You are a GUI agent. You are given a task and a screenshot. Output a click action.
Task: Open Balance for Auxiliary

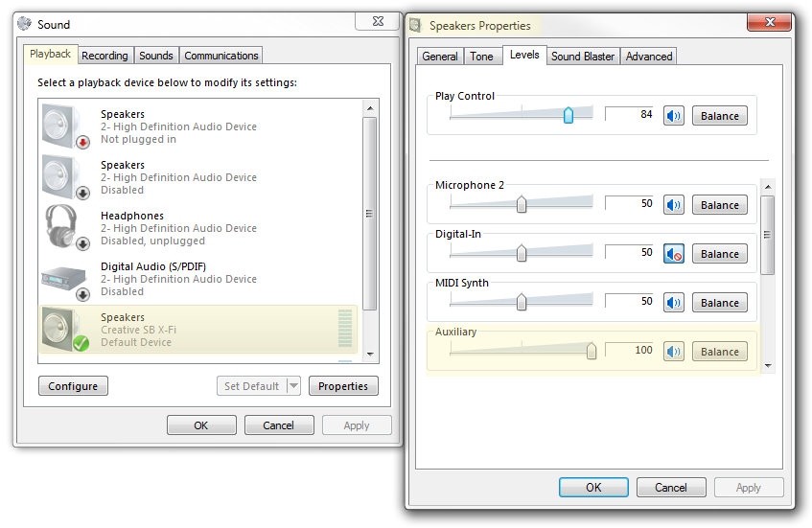pyautogui.click(x=719, y=352)
